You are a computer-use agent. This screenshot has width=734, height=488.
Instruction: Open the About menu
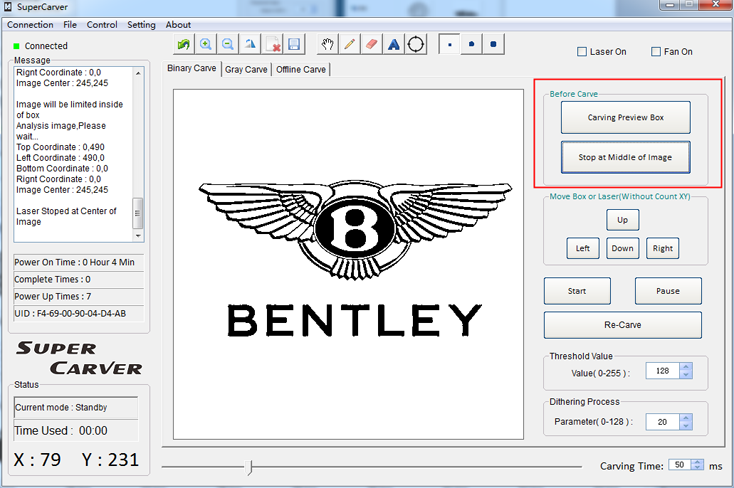click(178, 25)
